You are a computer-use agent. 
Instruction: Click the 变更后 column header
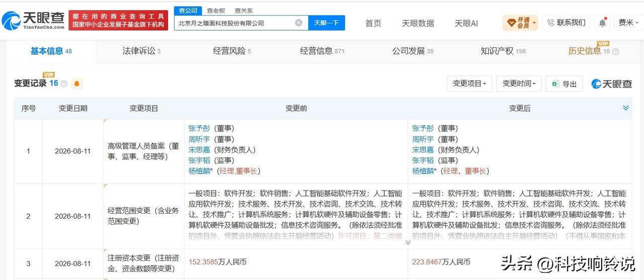pos(520,108)
